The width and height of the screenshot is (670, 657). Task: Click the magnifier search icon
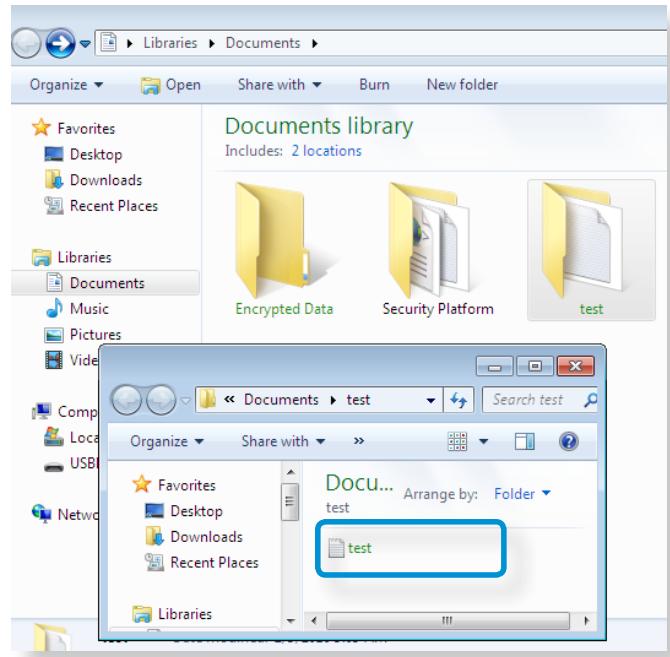point(591,400)
